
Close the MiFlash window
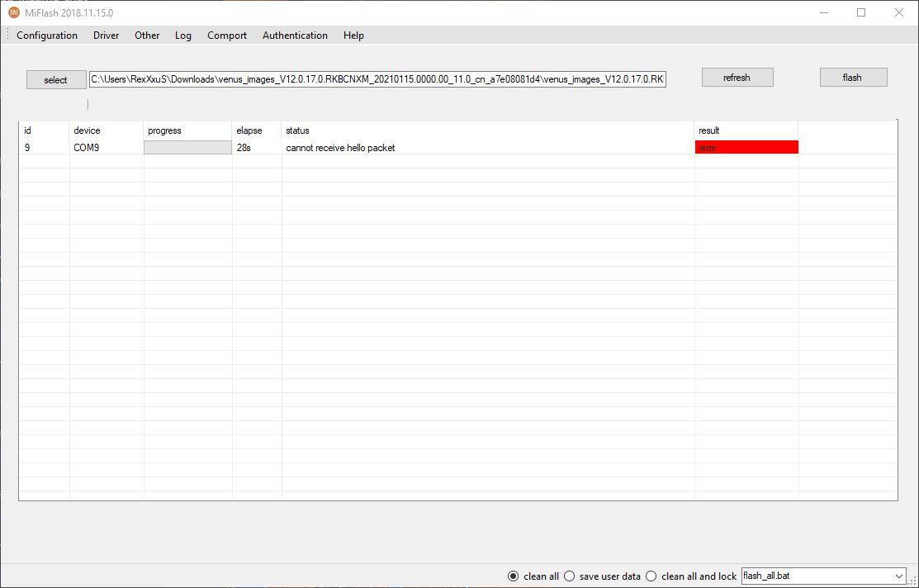click(898, 12)
